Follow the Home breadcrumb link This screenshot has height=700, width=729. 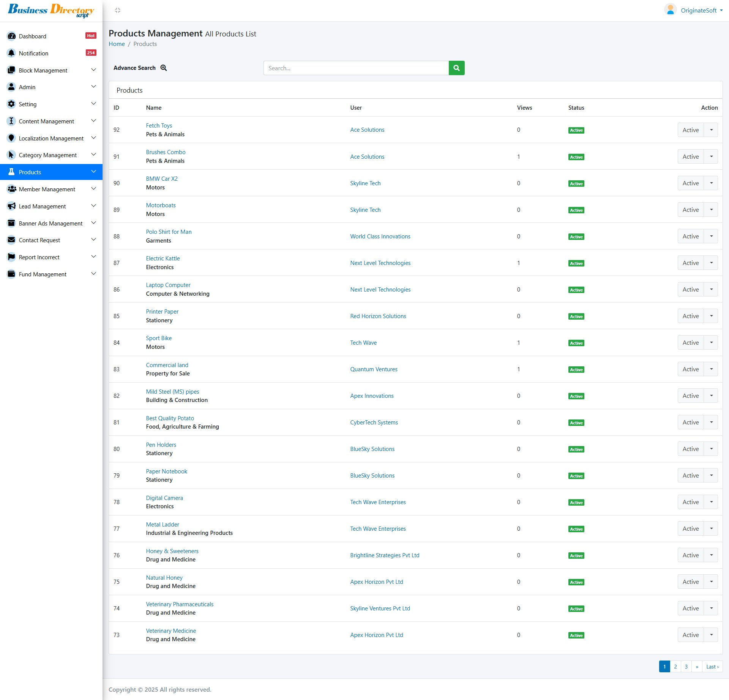117,44
